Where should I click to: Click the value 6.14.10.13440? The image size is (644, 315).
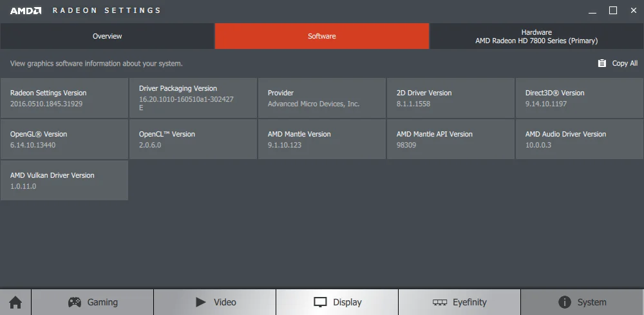[33, 145]
